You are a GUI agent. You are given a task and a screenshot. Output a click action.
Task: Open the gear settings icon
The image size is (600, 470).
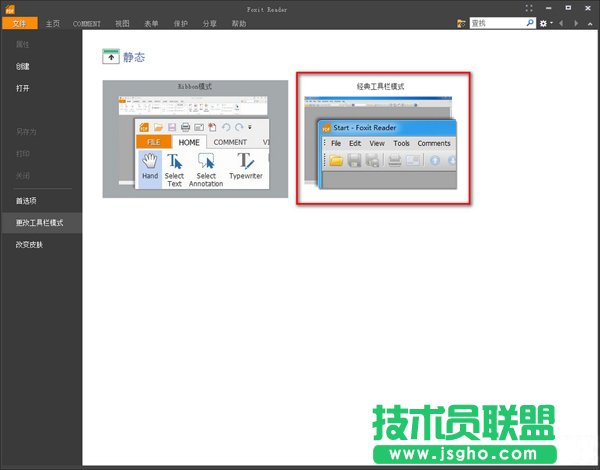(543, 24)
